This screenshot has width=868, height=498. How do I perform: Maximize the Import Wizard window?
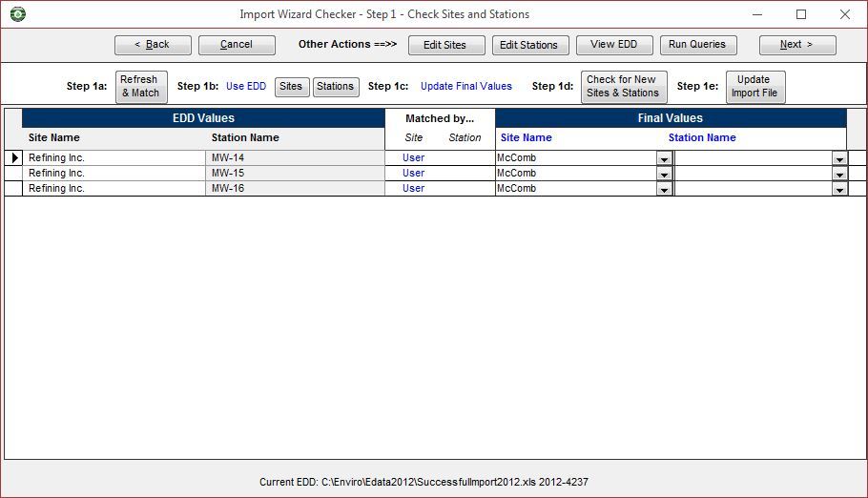pyautogui.click(x=801, y=14)
